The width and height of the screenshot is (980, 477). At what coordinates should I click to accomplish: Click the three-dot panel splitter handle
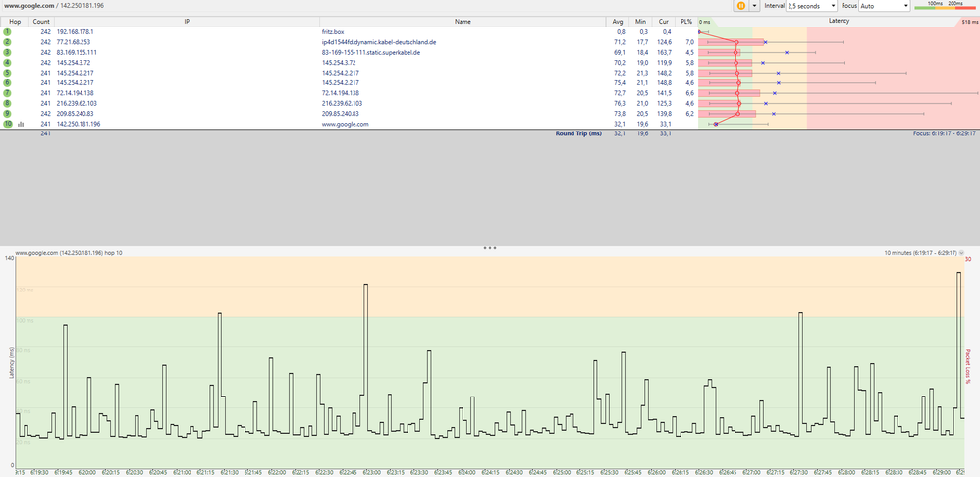tap(490, 248)
